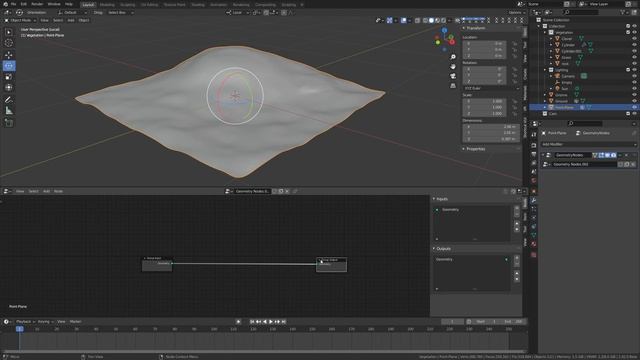Select the Scale tool in viewport toolbar
The width and height of the screenshot is (640, 360).
pyautogui.click(x=9, y=77)
